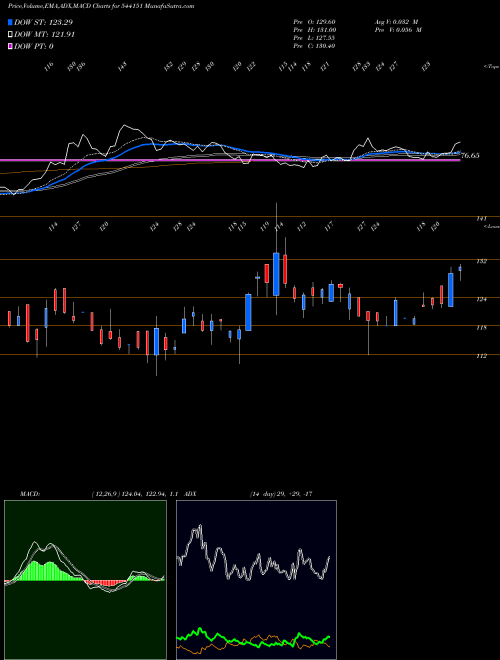Viewport: 500px width, 660px height.
Task: Click the MACD (12,26,9) values text
Action: (x=135, y=493)
